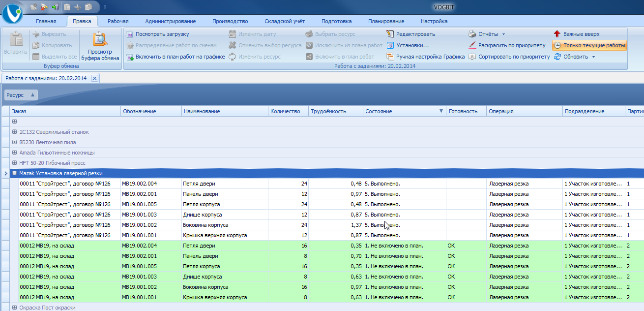
Task: Click Посмотреть загрузку in the ribbon
Action: point(157,34)
